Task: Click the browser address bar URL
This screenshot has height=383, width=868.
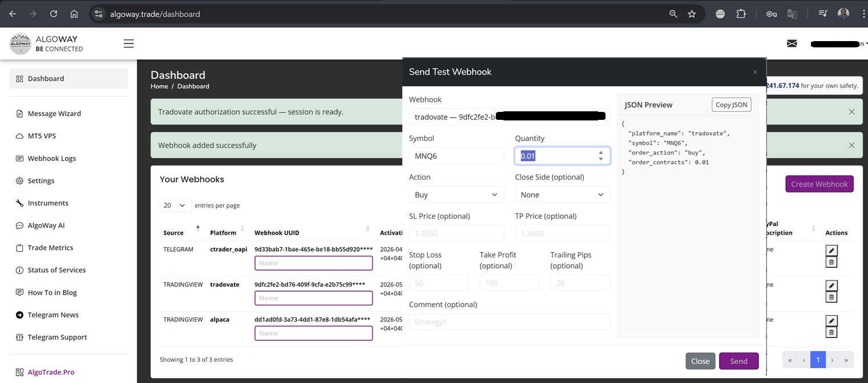Action: (x=155, y=14)
